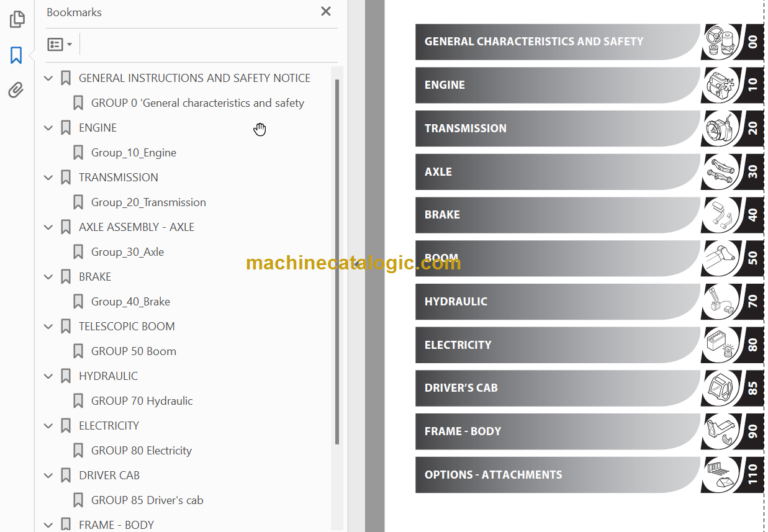Select the FRAME - BODY bookmark
Screen dimensions: 768x532
click(x=116, y=525)
